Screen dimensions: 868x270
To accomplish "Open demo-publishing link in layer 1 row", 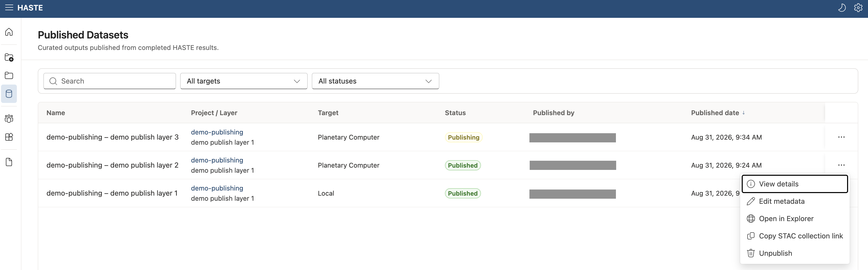I will (x=217, y=188).
